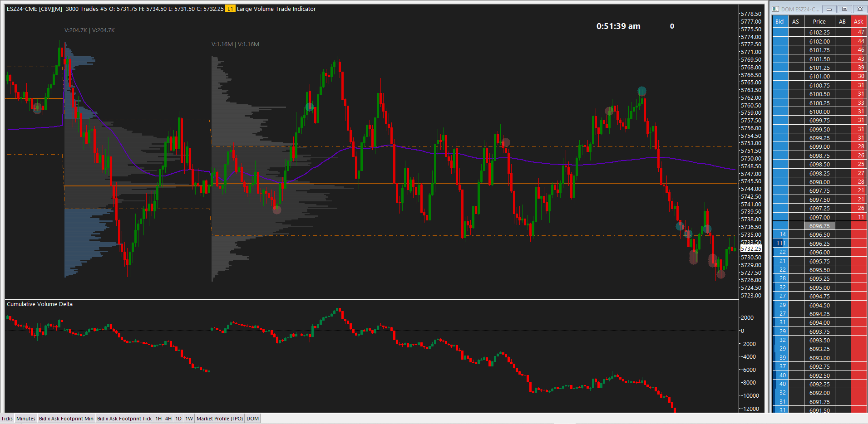
Task: Click the blue Bid column header
Action: point(779,21)
